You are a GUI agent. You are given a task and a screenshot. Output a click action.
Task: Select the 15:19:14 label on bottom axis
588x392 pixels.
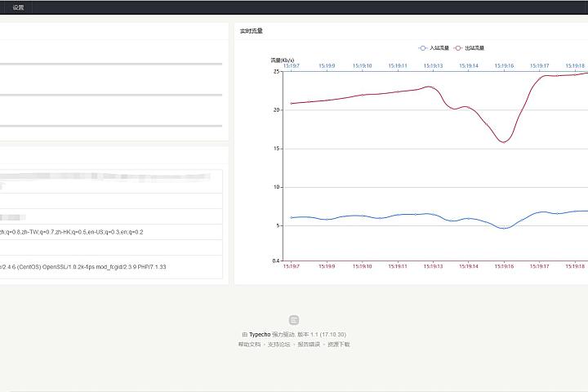click(x=468, y=266)
